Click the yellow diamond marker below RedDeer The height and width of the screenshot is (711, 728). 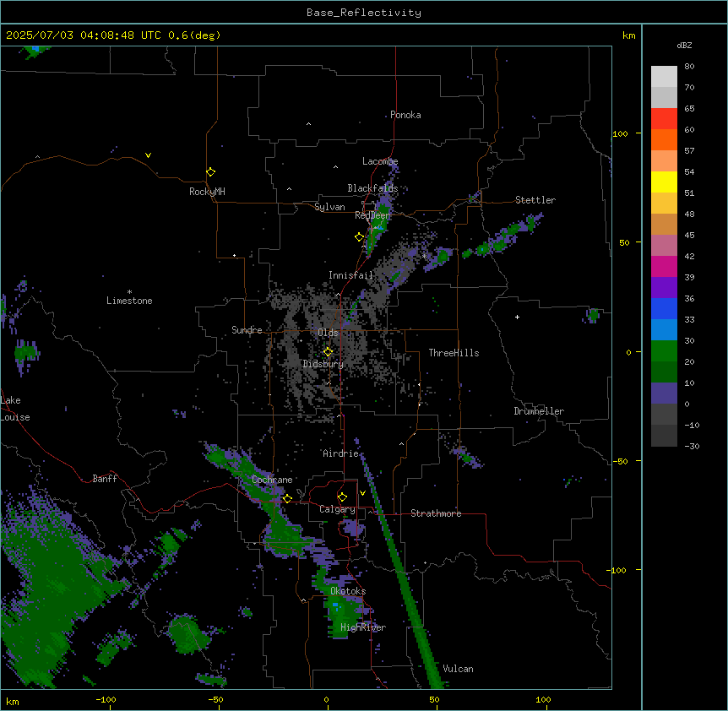[x=359, y=236]
